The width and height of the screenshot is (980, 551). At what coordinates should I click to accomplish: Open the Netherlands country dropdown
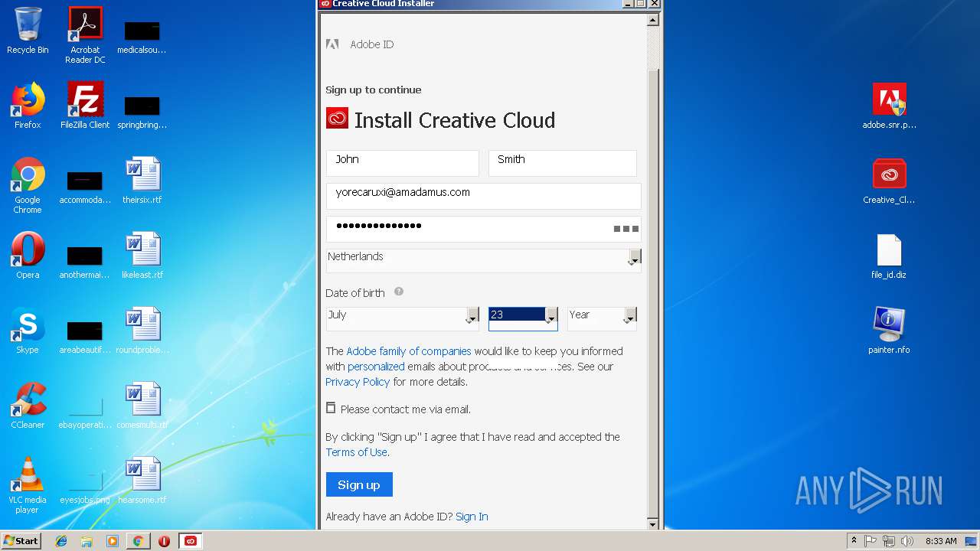pos(484,260)
